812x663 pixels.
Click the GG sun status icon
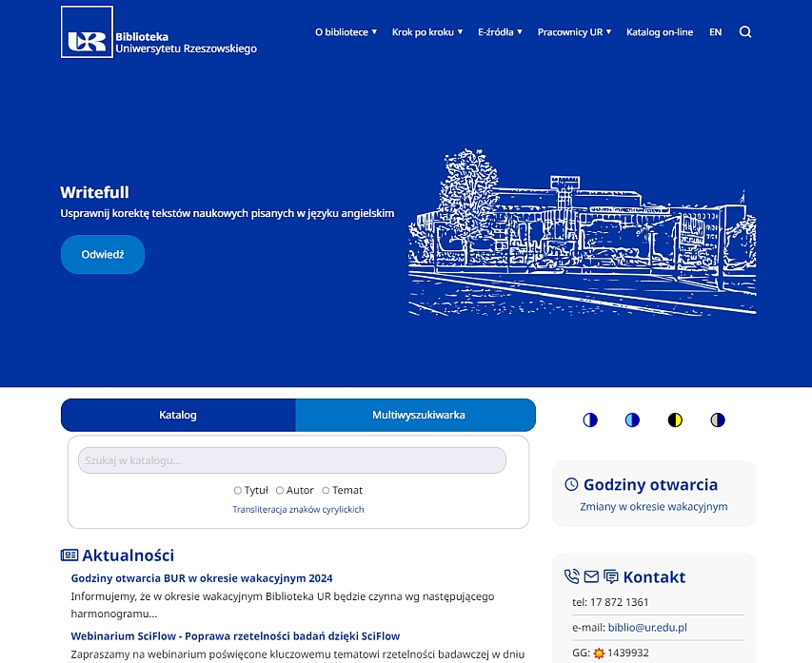[x=599, y=653]
